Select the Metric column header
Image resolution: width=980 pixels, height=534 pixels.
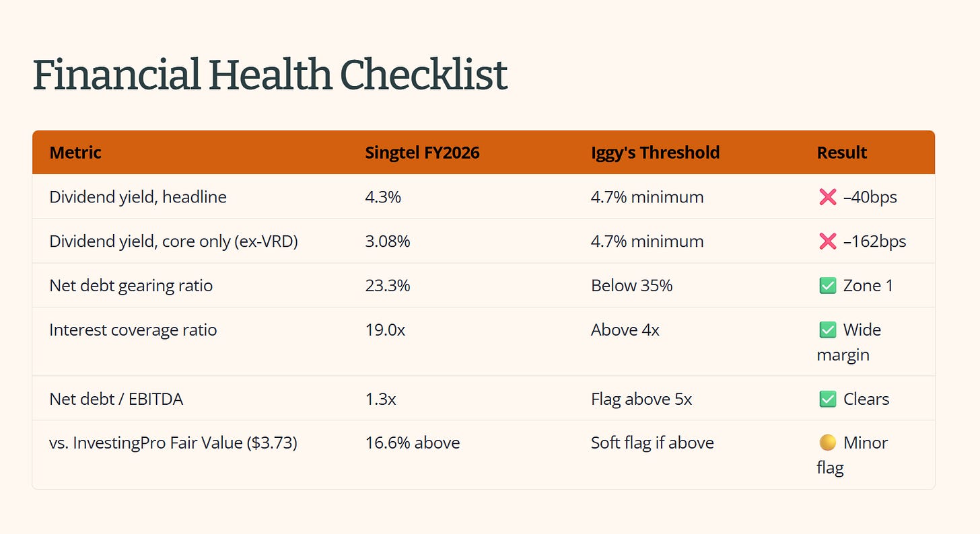(75, 153)
